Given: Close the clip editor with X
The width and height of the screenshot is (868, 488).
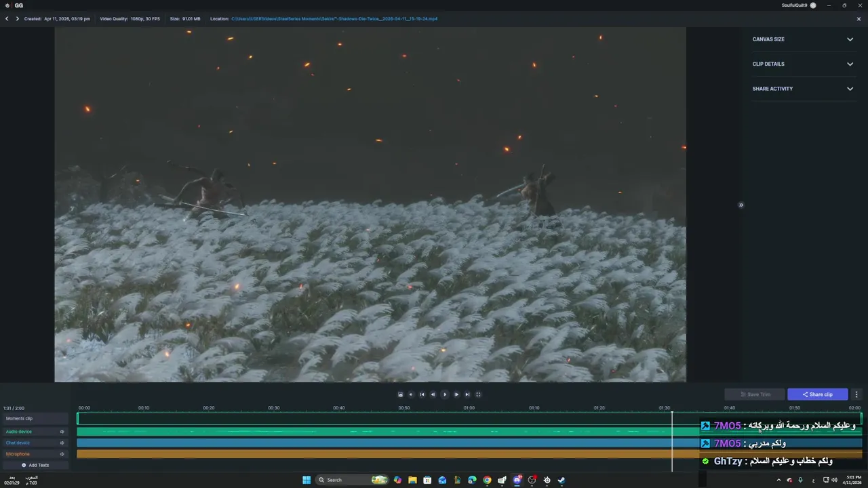Looking at the screenshot, I should 859,19.
